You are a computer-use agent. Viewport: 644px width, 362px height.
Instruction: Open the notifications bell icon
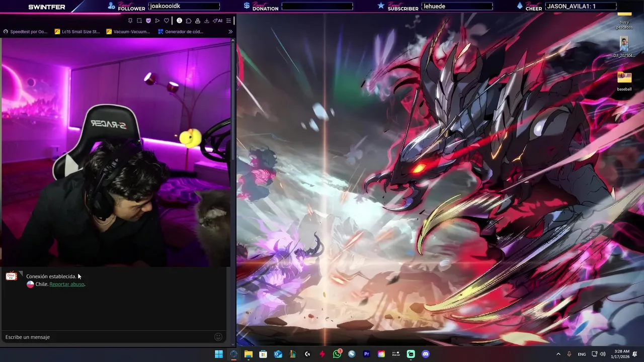(635, 354)
